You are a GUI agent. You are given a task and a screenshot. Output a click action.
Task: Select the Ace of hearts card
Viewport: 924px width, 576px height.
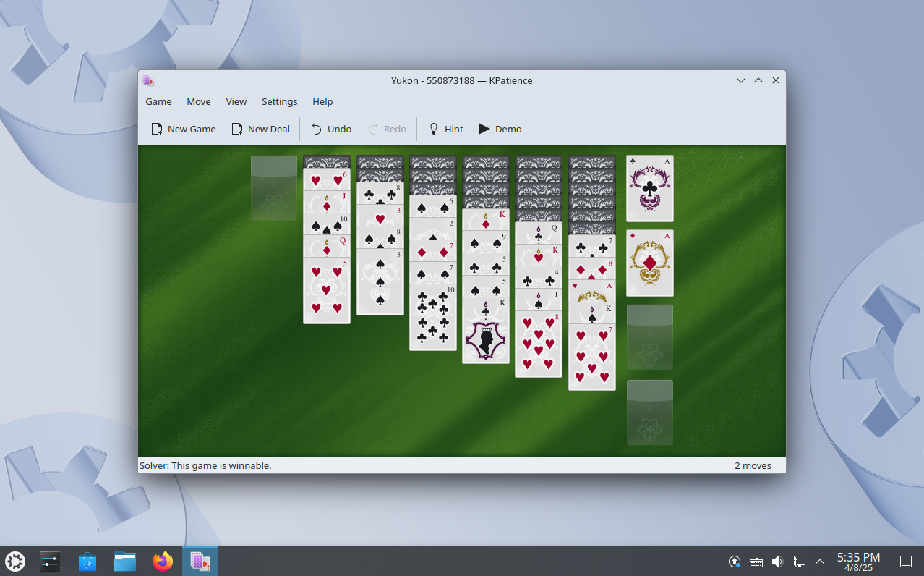point(592,291)
